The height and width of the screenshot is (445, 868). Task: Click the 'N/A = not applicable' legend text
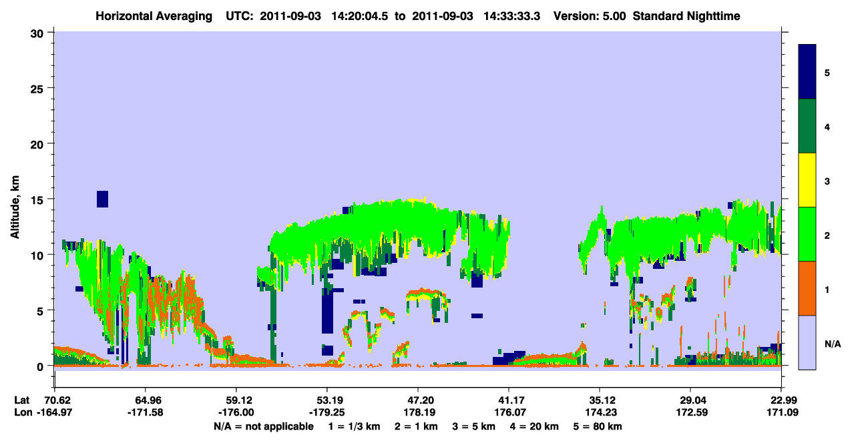point(264,426)
